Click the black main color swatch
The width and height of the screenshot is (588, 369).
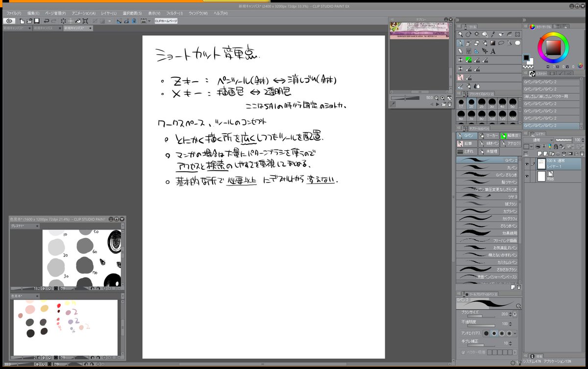click(526, 58)
